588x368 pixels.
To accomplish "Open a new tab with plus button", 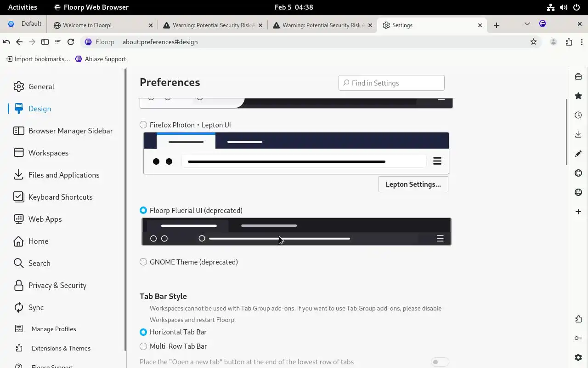I will pos(497,25).
